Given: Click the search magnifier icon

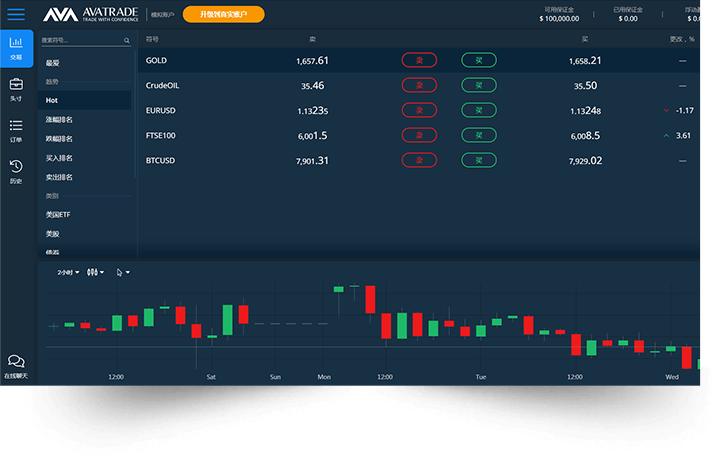Looking at the screenshot, I should coord(127,41).
